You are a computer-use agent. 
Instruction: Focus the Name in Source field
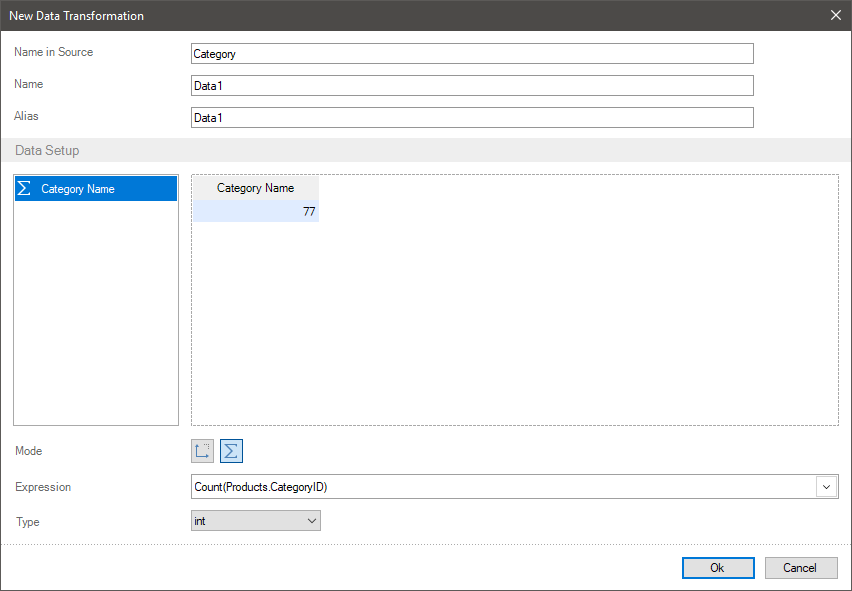(471, 54)
